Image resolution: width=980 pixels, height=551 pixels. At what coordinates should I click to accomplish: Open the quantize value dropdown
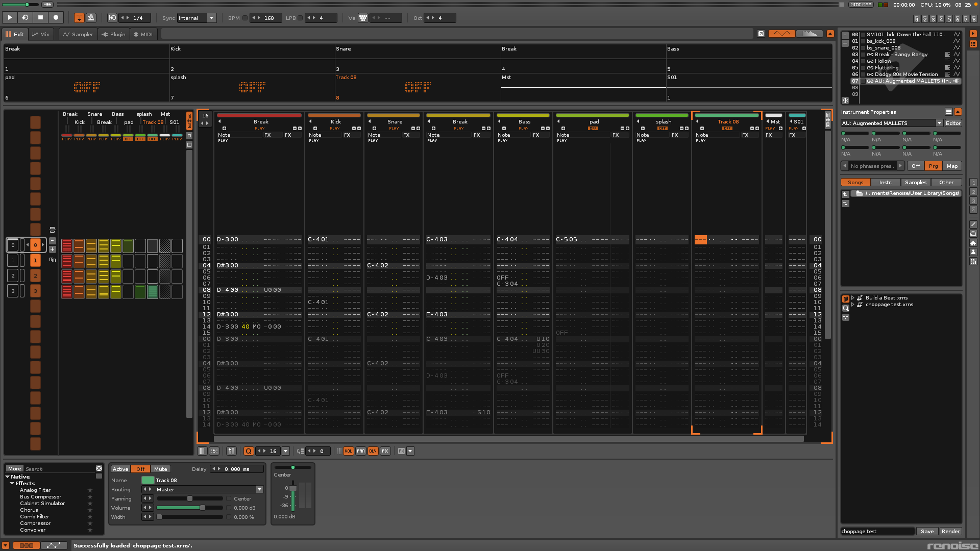[x=286, y=451]
